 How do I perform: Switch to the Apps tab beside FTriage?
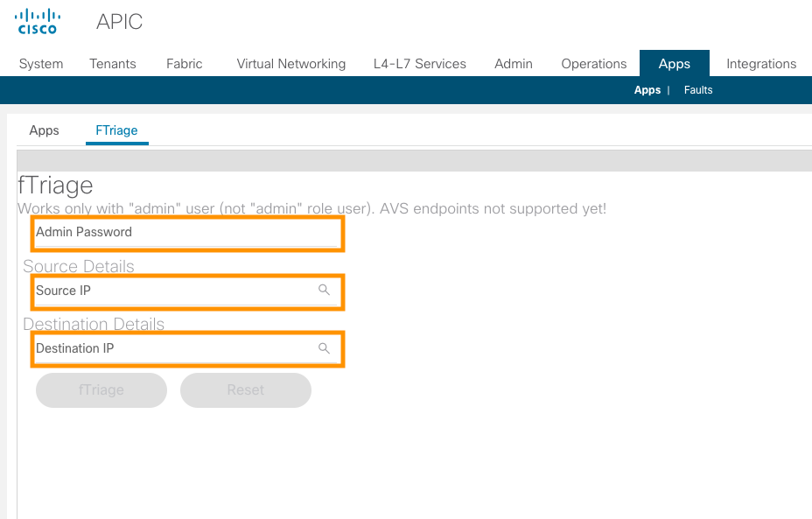click(45, 130)
